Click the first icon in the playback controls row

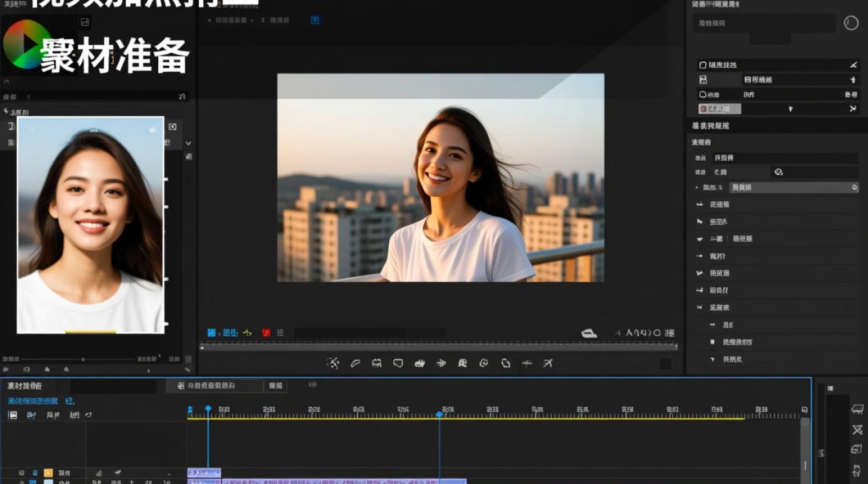[x=333, y=363]
